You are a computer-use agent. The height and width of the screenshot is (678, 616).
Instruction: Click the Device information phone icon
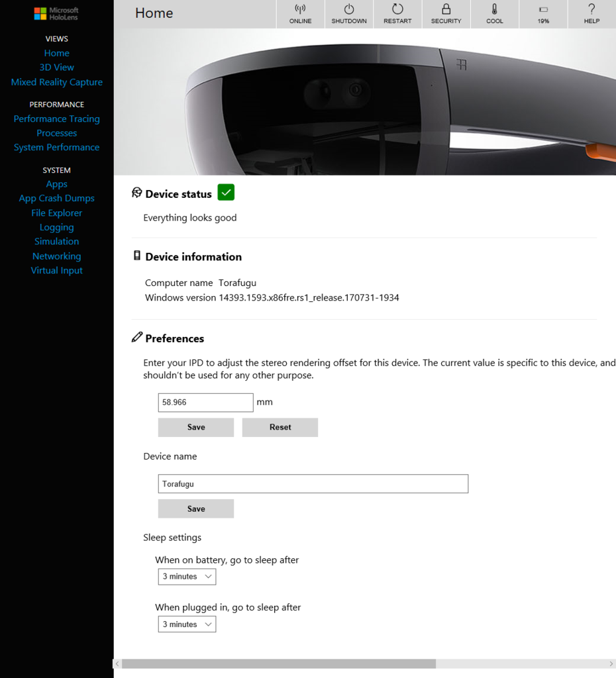coord(136,256)
